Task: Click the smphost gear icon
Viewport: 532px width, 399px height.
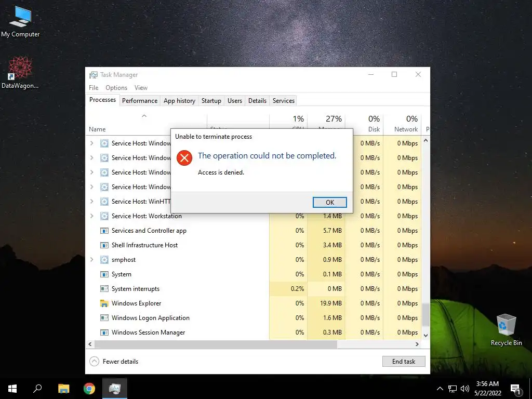Action: coord(104,260)
